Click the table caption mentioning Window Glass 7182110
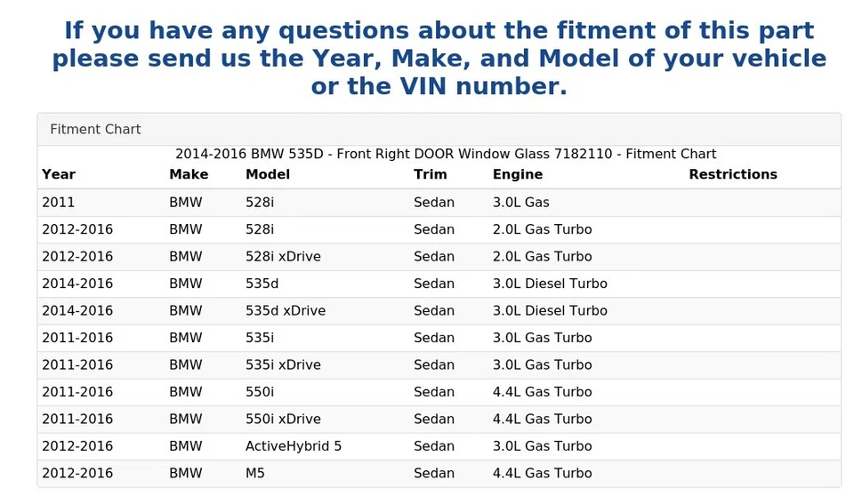The image size is (854, 504). click(x=445, y=154)
